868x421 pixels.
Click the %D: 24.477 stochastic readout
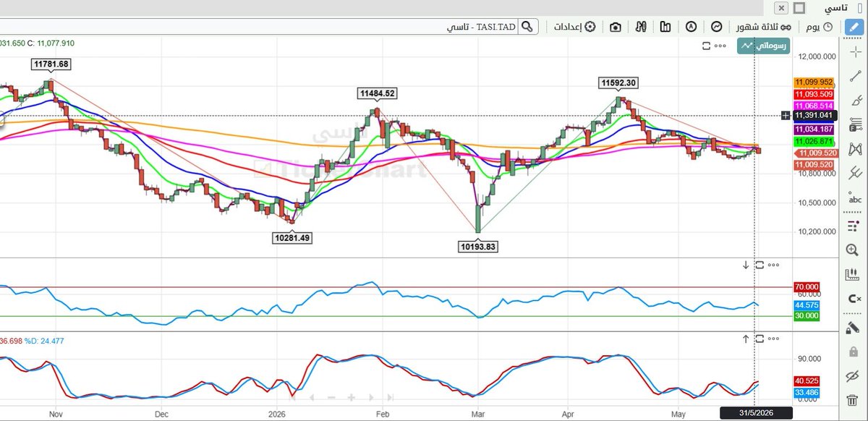[43, 341]
